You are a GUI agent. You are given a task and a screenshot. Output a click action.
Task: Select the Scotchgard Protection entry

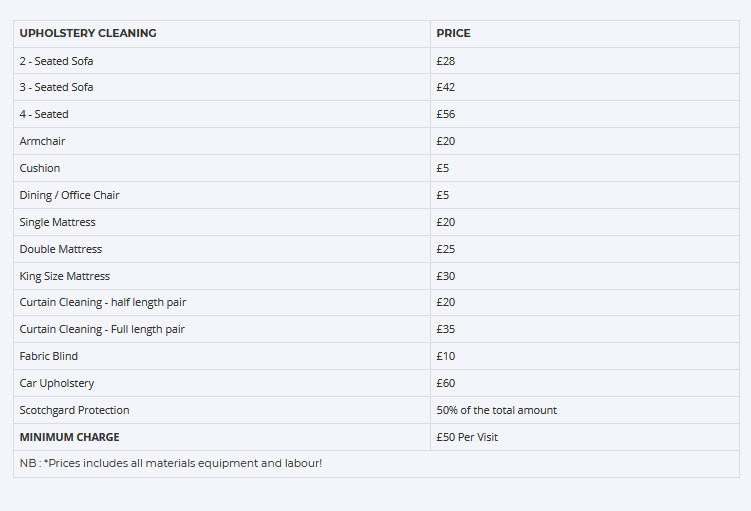(74, 411)
